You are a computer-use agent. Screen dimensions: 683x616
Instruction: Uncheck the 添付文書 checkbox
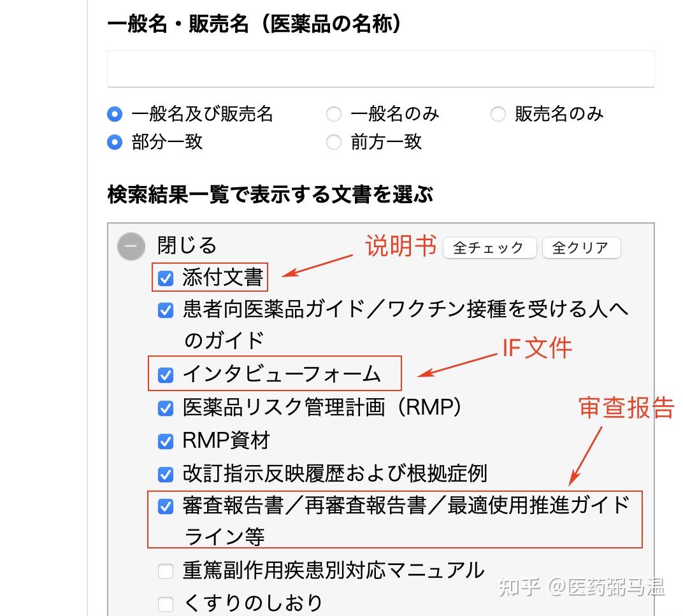coord(165,277)
